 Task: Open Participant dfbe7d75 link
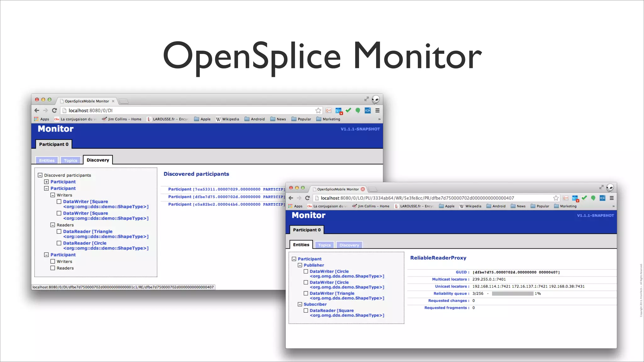(x=226, y=197)
